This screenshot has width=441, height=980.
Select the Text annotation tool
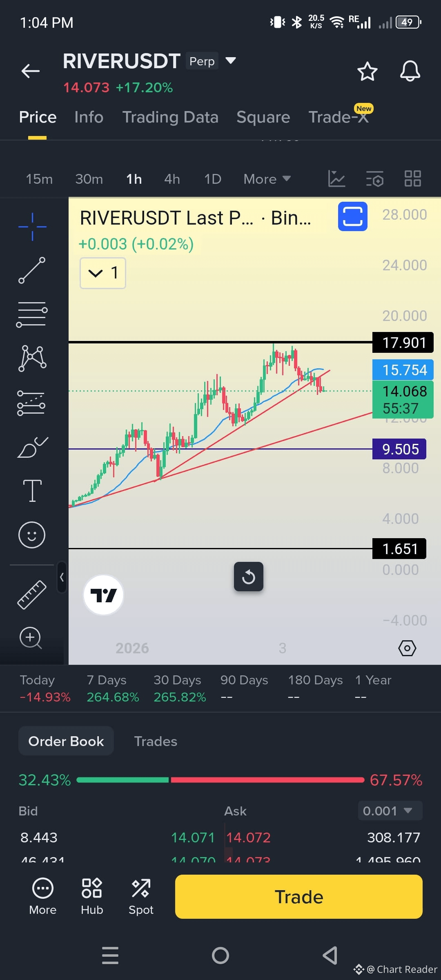tap(32, 490)
